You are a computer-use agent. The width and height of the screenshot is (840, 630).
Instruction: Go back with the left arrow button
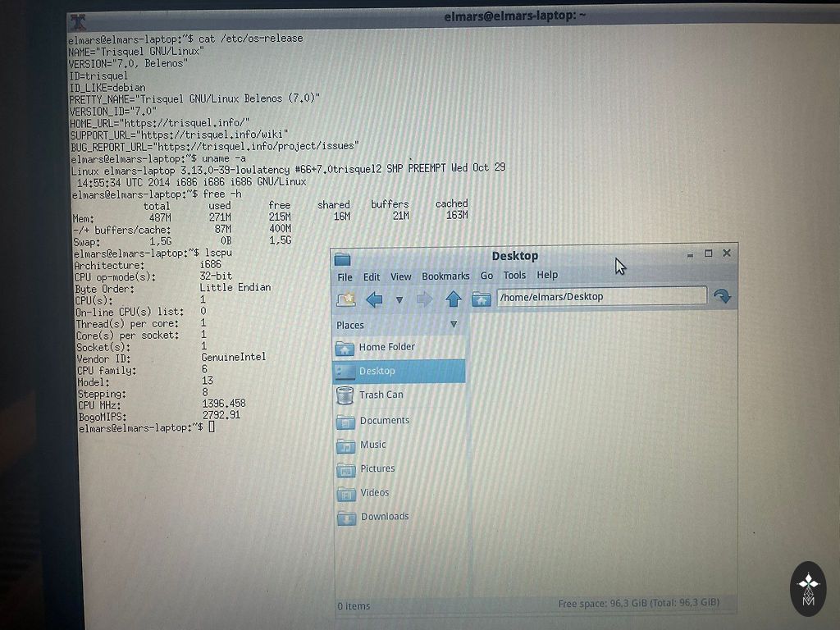[374, 299]
